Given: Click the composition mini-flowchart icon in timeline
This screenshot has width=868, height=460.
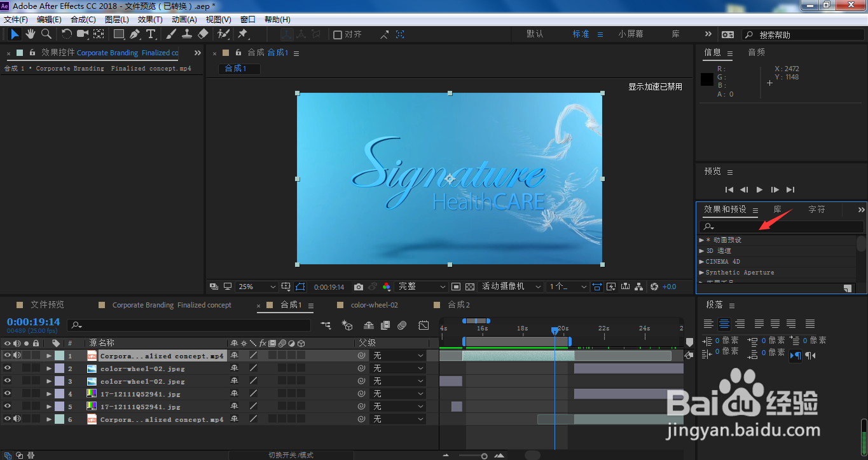Looking at the screenshot, I should [326, 325].
